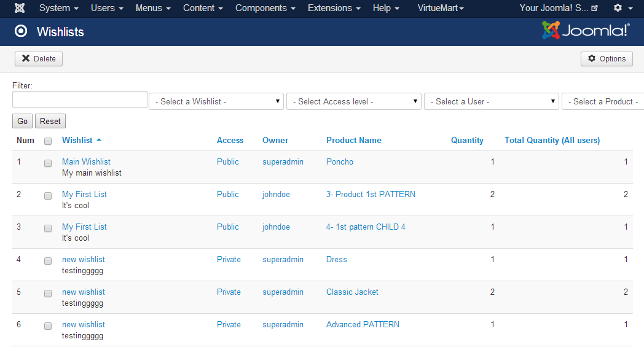The image size is (644, 350).
Task: Click the Wishlists circle icon in header
Action: (x=21, y=31)
